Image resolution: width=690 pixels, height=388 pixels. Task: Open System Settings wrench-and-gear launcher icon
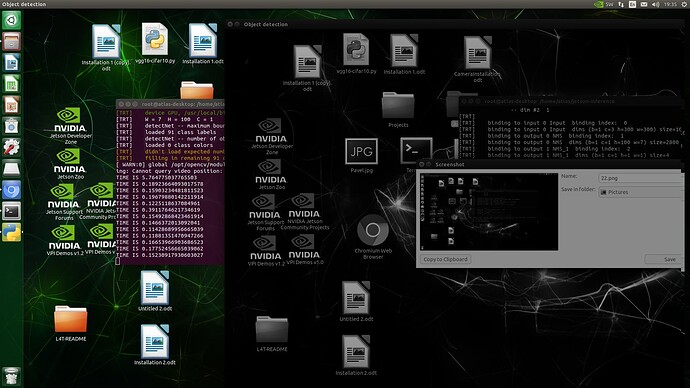coord(11,147)
